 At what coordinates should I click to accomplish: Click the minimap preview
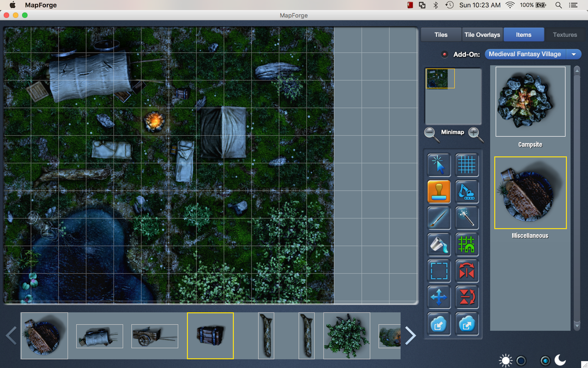click(453, 96)
